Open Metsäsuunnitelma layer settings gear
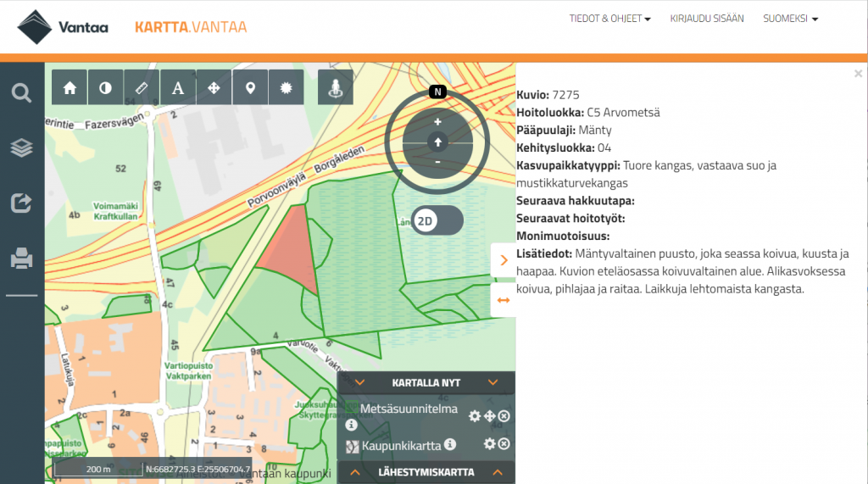The height and width of the screenshot is (484, 868). [x=475, y=416]
